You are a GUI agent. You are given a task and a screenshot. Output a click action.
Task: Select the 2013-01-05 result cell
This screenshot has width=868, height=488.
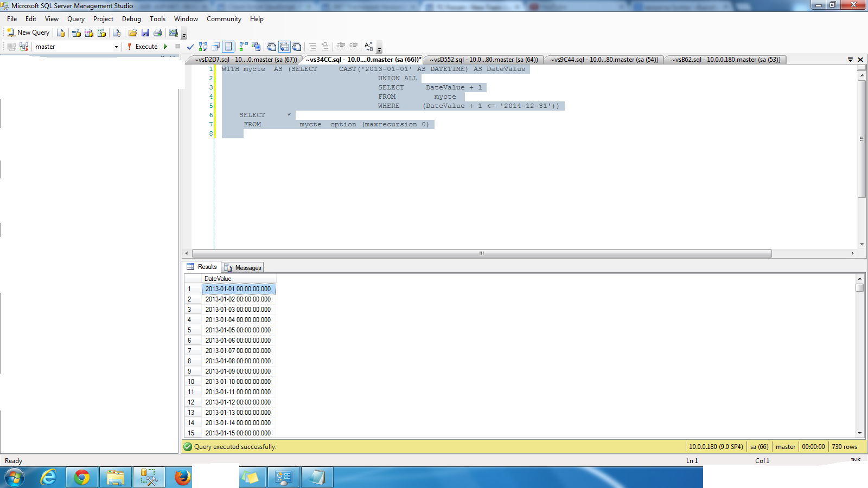(239, 330)
